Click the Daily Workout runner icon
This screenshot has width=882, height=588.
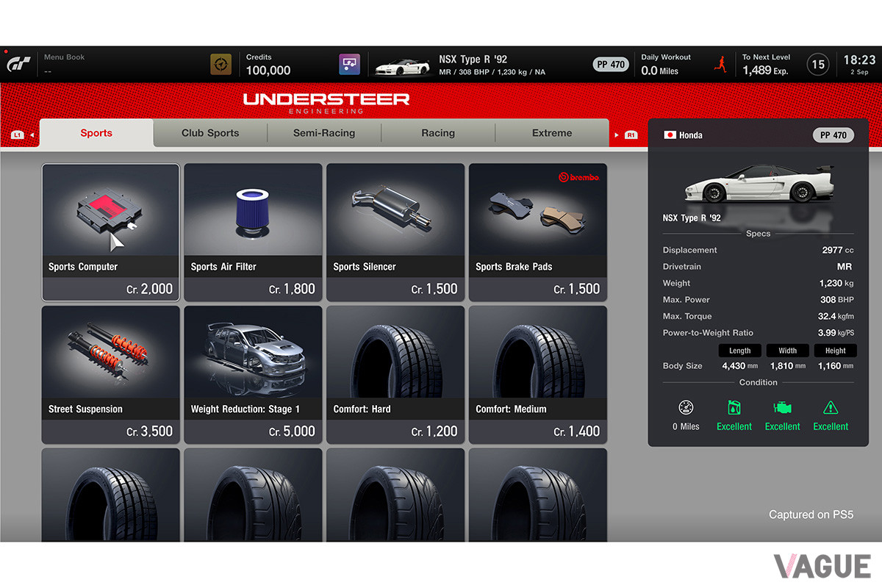[720, 64]
